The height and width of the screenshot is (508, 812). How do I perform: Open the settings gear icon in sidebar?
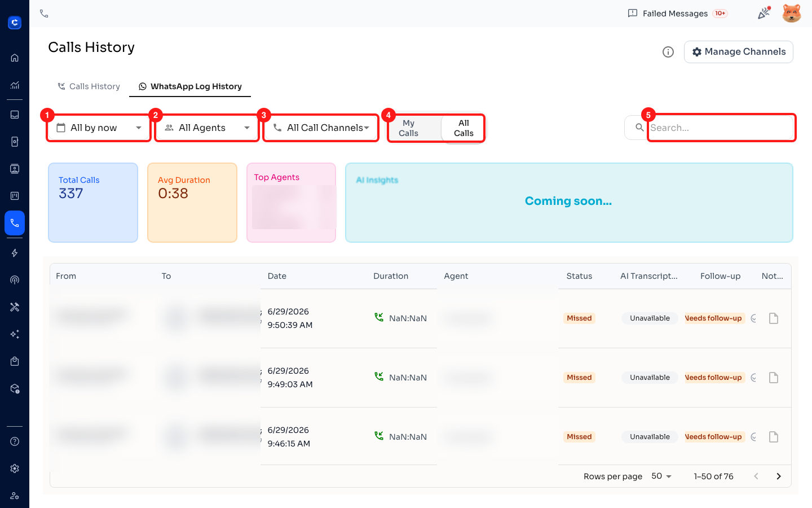pos(15,468)
